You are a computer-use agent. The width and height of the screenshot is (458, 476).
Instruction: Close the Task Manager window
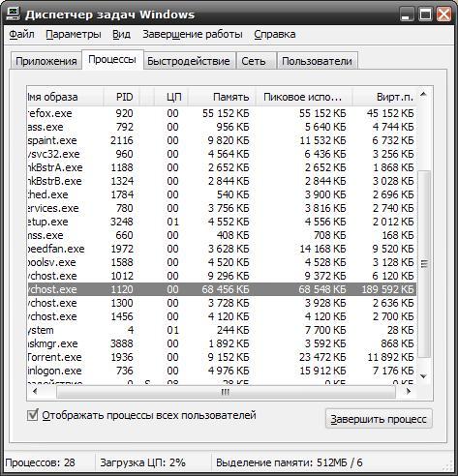[x=444, y=15]
